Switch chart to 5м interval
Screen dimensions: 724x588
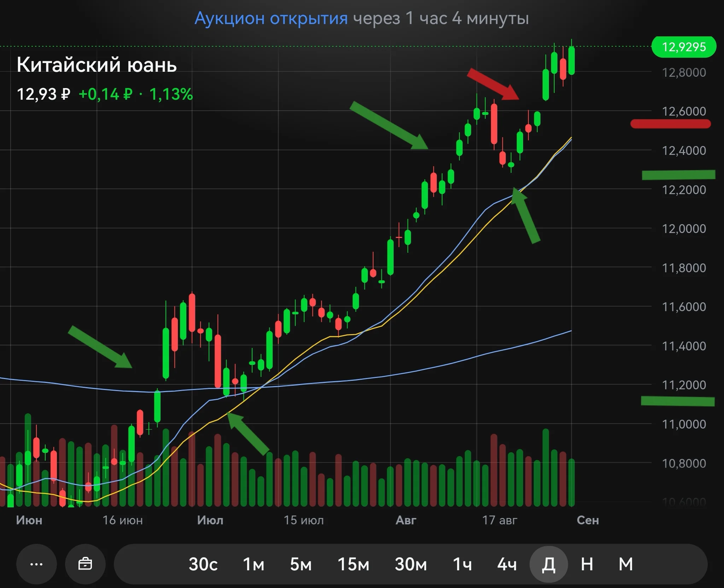tap(301, 564)
